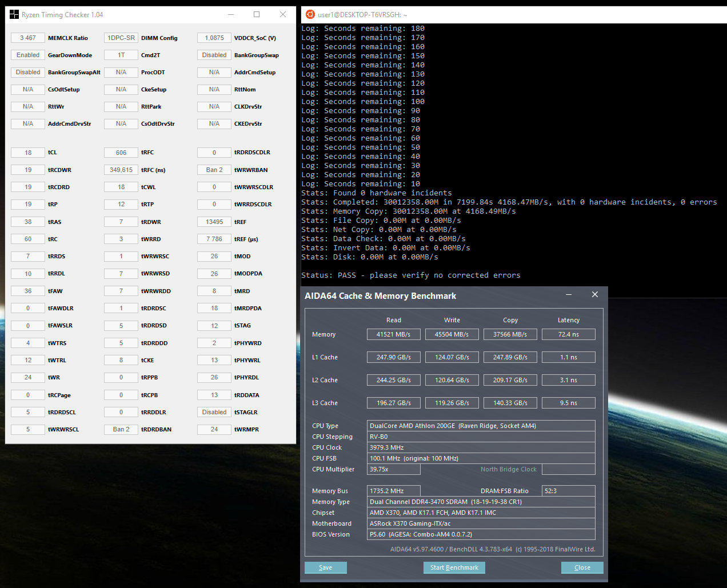Click the tWRMPR value 24
The width and height of the screenshot is (727, 588).
tap(214, 429)
